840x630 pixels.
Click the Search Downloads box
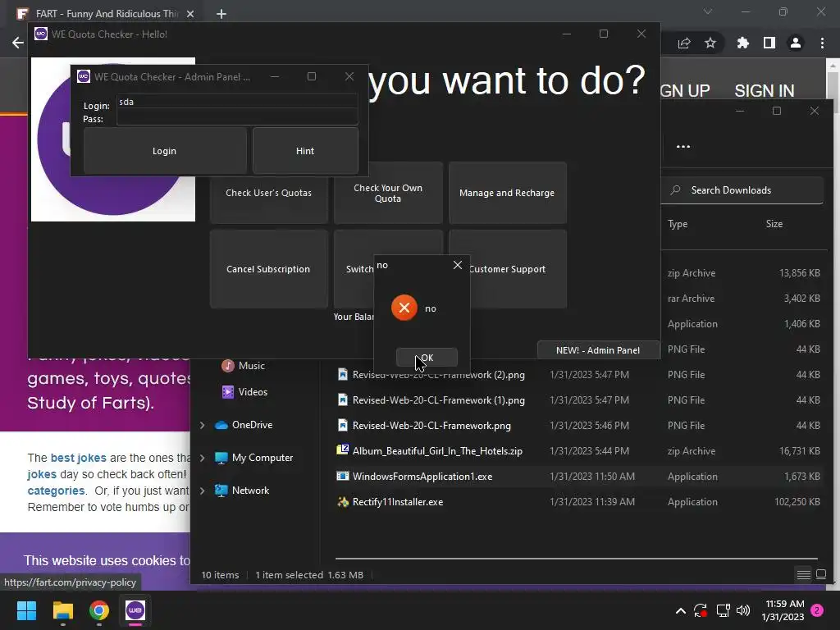[742, 190]
